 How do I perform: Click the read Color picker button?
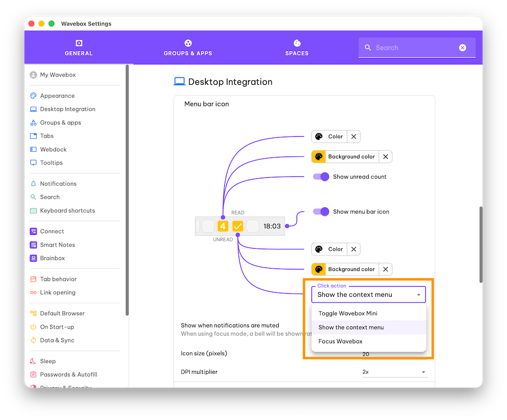tap(329, 137)
